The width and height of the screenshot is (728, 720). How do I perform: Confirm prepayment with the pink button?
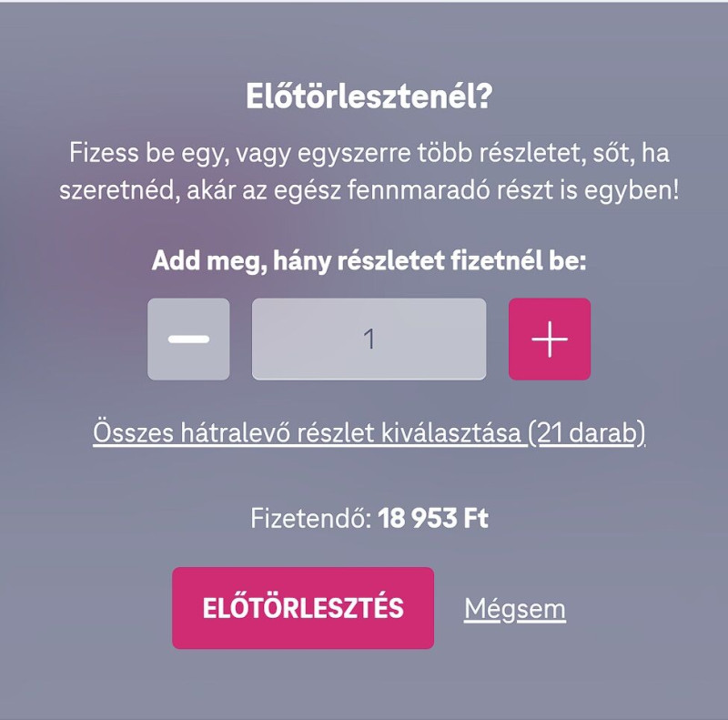[x=302, y=608]
